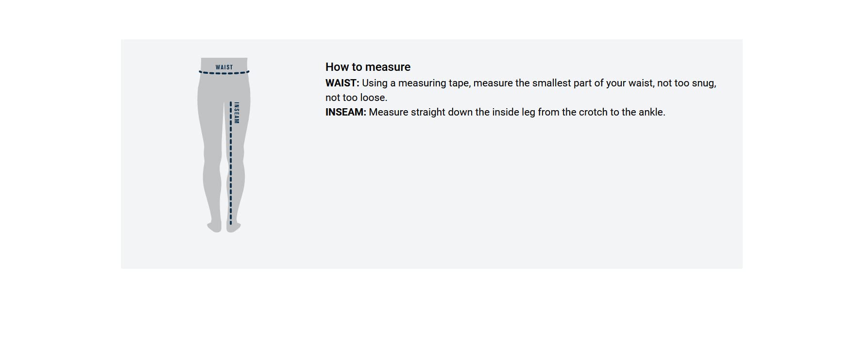Image resolution: width=868 pixels, height=348 pixels.
Task: Click the word "ankle" ending the instructions
Action: [651, 112]
